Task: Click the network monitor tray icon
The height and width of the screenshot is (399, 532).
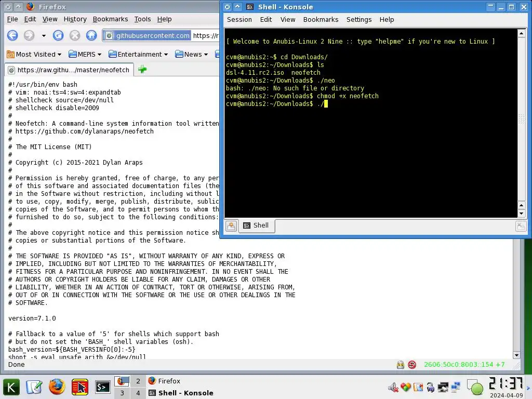Action: [443, 387]
